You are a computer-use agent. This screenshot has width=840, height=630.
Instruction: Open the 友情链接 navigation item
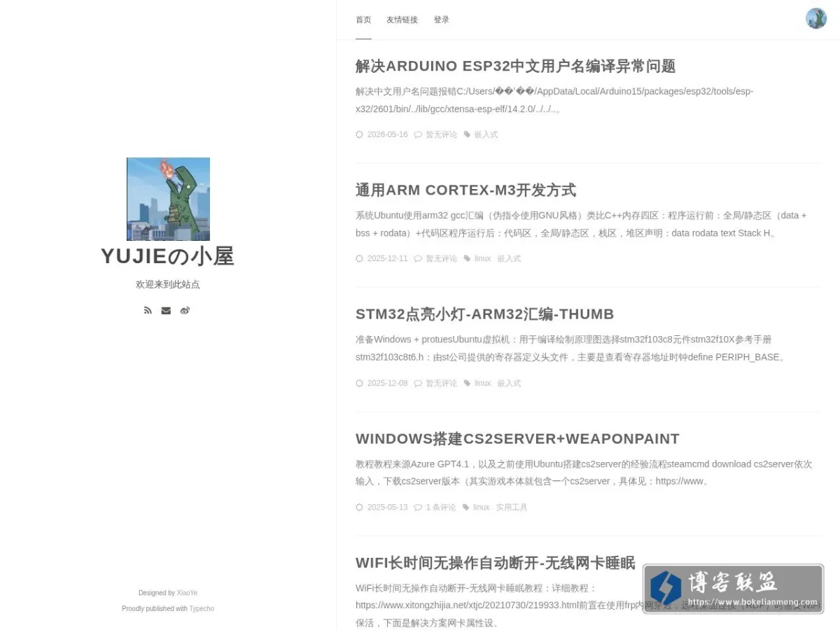click(x=402, y=20)
